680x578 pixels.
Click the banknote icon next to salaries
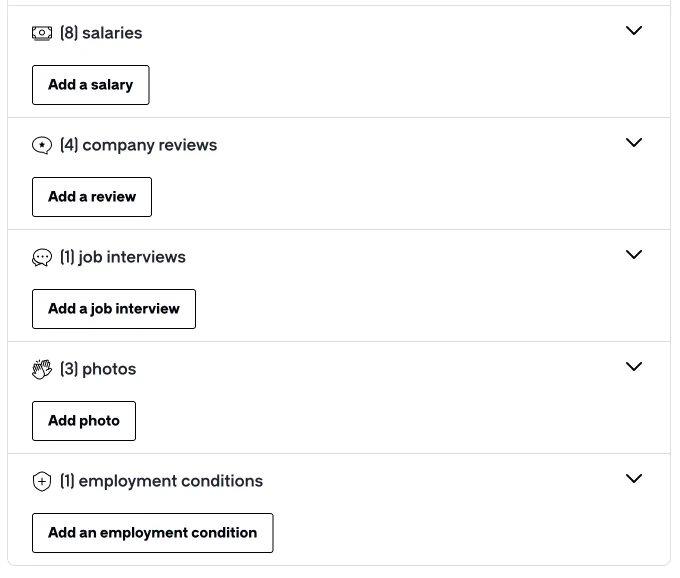[42, 33]
